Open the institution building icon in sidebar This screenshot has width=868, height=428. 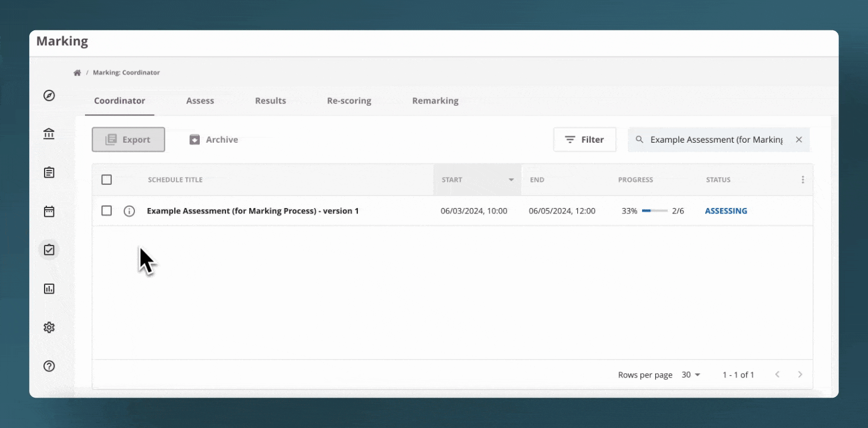point(49,134)
